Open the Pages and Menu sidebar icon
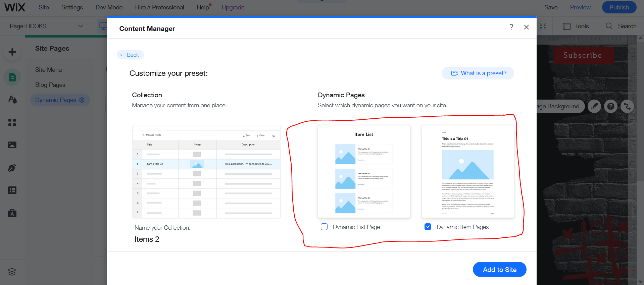The image size is (644, 285). pyautogui.click(x=12, y=77)
